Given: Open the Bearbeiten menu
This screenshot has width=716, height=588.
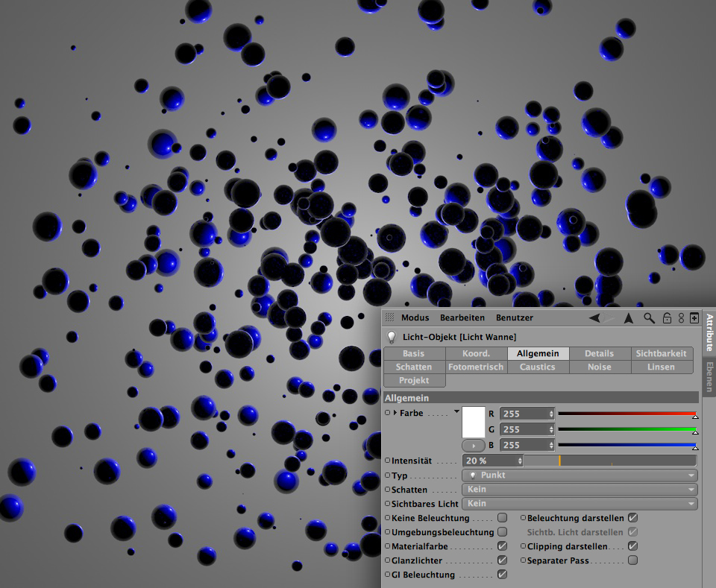Looking at the screenshot, I should pyautogui.click(x=462, y=318).
